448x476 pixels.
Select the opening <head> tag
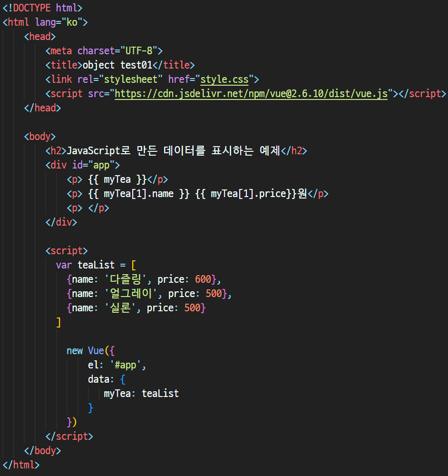point(40,37)
